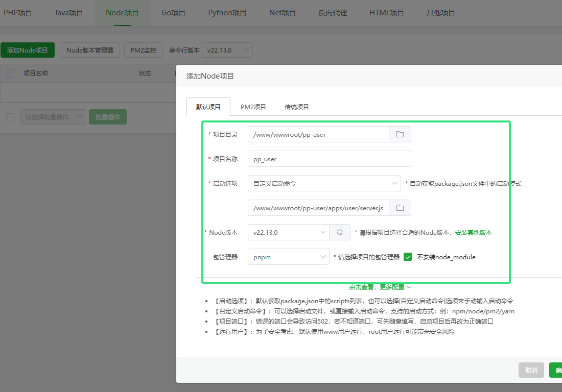This screenshot has width=562, height=392.
Task: Open the 反向代理 tab
Action: [x=333, y=13]
